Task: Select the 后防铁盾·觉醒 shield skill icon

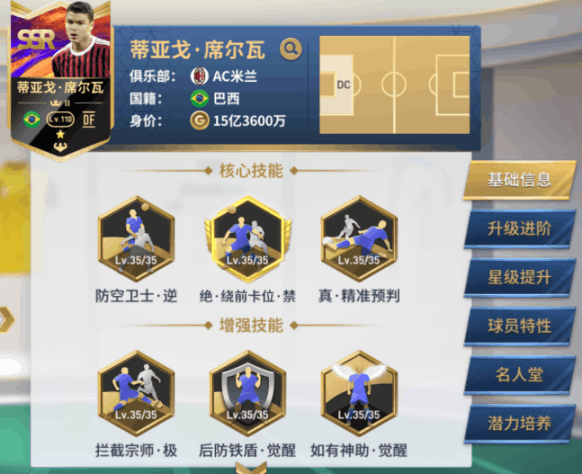Action: click(x=248, y=393)
